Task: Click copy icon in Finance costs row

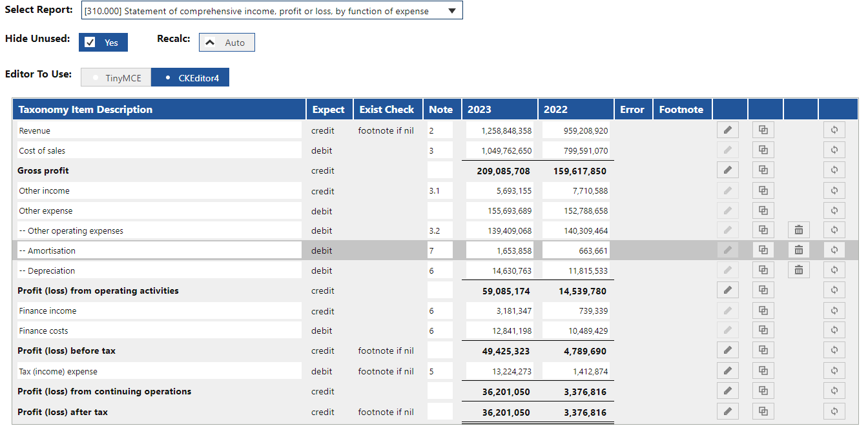Action: pos(763,330)
